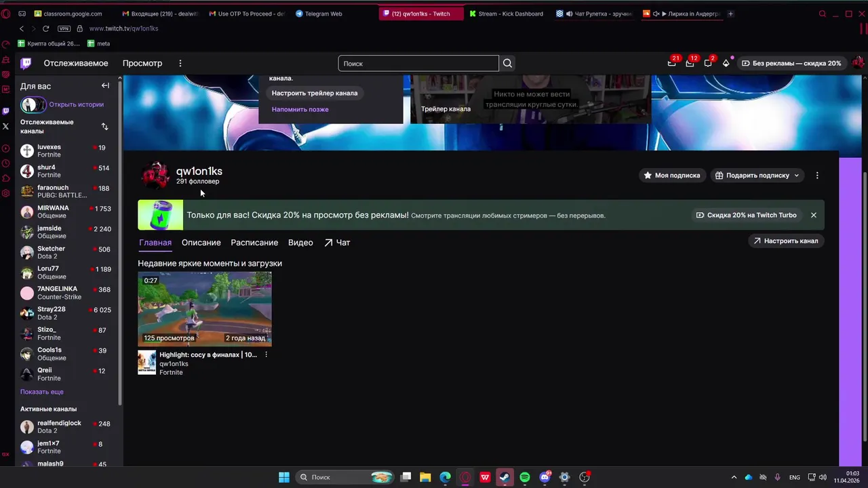Screen dimensions: 868x488
Task: Open Отслеживаемое in top navigation
Action: [76, 63]
